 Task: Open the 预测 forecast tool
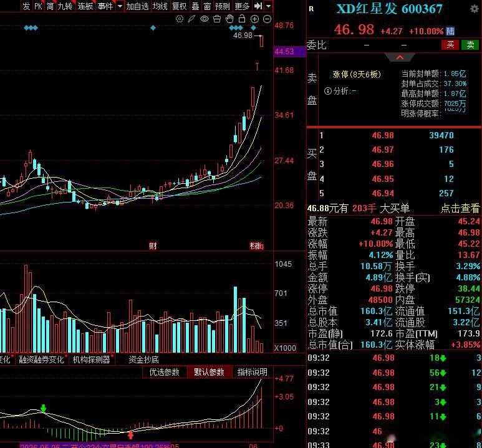point(223,6)
